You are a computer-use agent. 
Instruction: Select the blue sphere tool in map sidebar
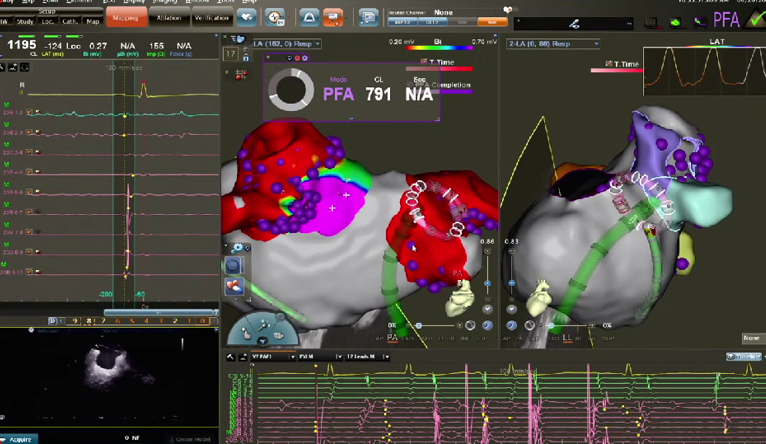coord(233,266)
